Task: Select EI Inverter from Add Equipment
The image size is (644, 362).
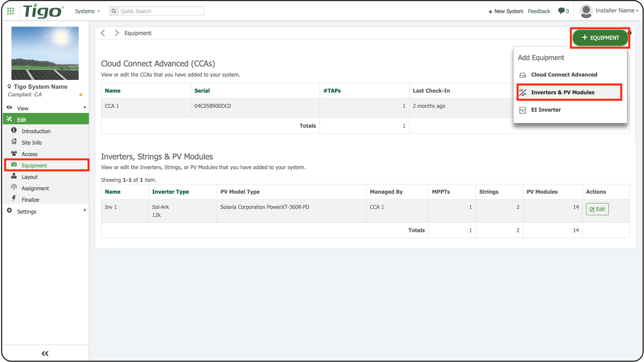Action: [545, 110]
